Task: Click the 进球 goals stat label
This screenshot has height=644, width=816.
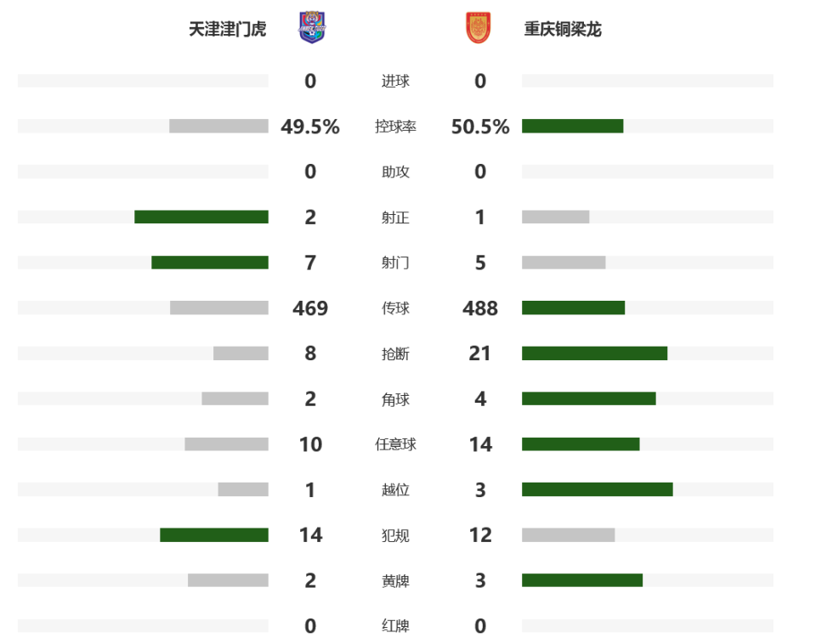Action: click(395, 82)
